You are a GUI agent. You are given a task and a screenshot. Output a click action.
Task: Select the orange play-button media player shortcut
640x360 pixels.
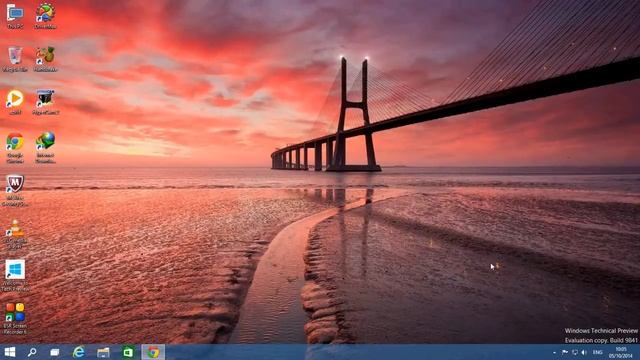(x=15, y=102)
